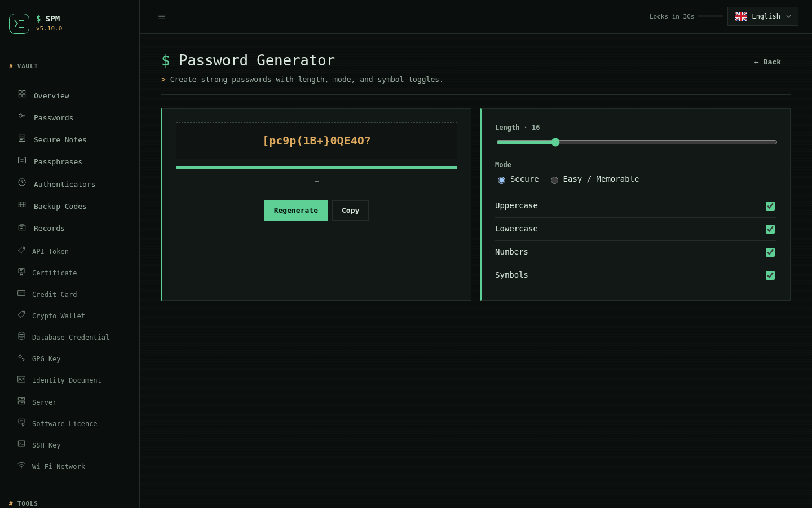
Task: Click the Overview grid icon
Action: coord(22,94)
